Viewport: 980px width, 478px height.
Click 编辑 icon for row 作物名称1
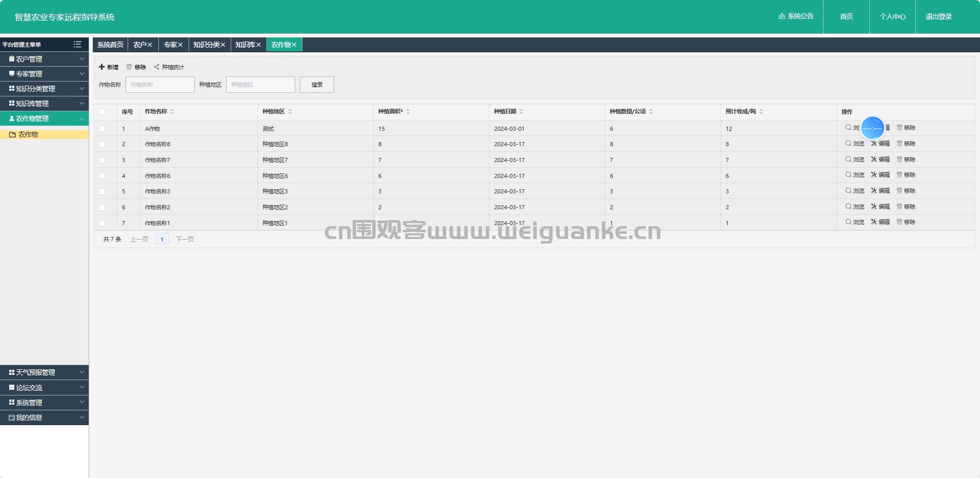click(881, 222)
